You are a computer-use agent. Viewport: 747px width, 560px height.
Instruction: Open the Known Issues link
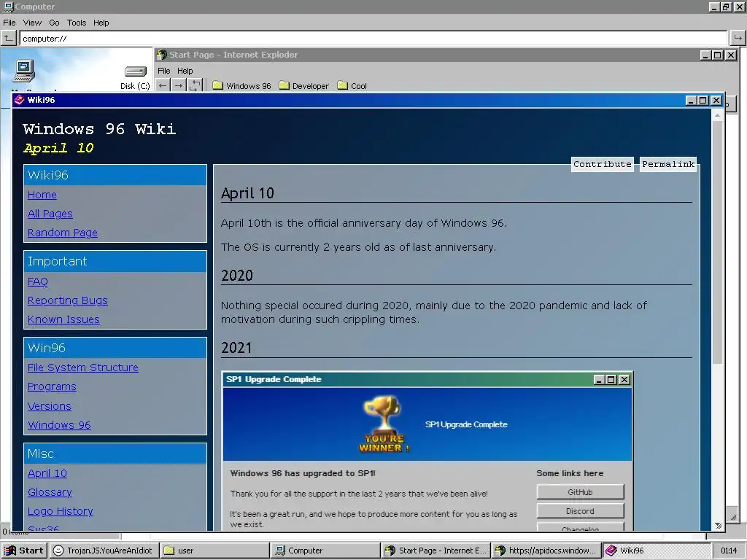63,319
